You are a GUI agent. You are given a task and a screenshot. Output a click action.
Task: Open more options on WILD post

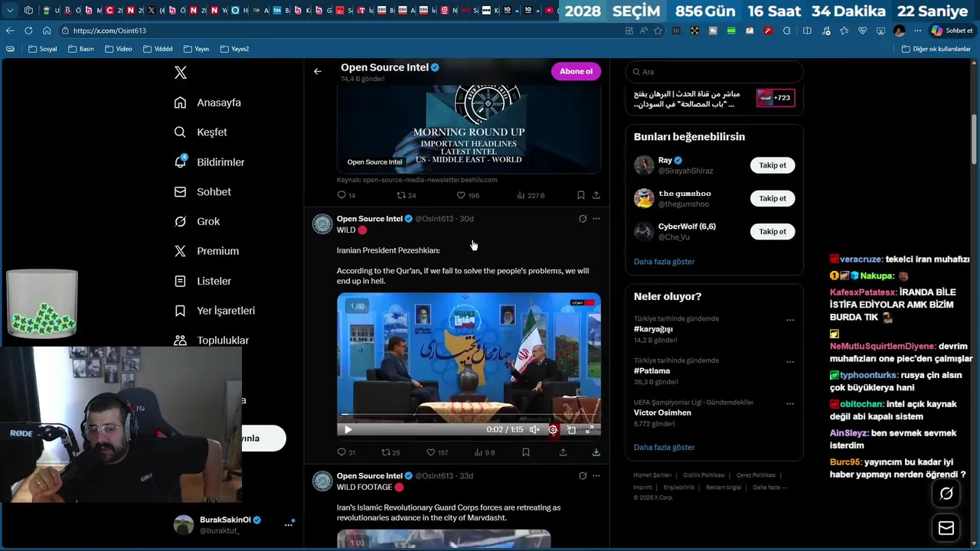596,219
